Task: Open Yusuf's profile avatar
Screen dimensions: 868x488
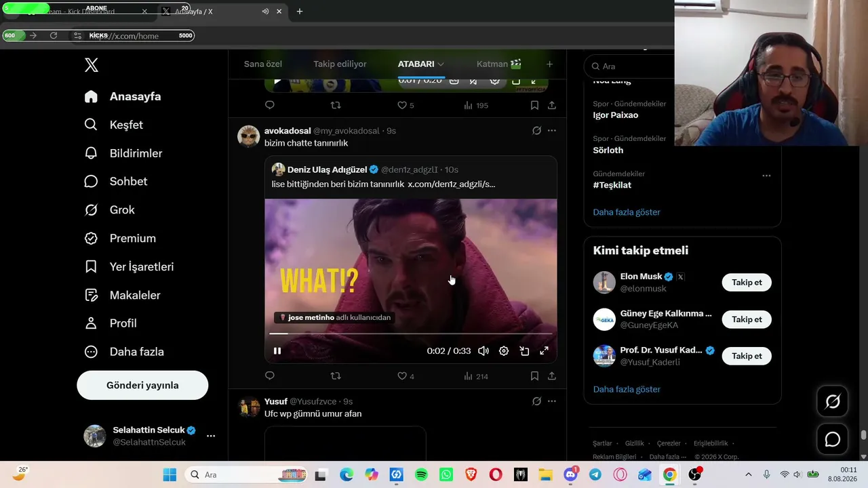Action: [249, 407]
